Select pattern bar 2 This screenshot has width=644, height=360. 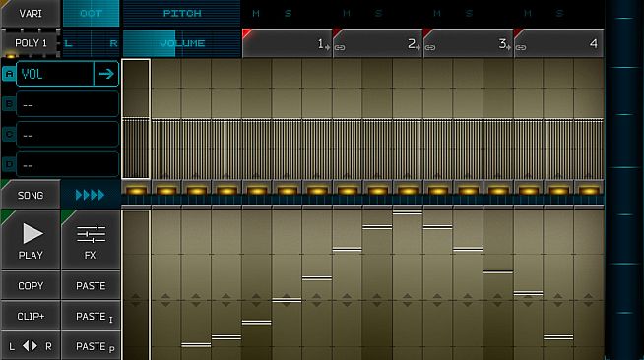pos(378,43)
